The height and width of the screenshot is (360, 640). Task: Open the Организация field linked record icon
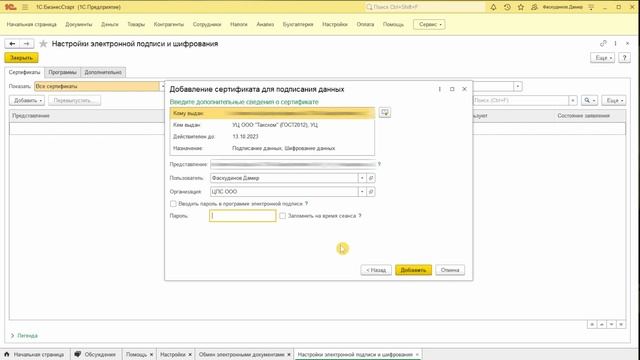(x=371, y=191)
